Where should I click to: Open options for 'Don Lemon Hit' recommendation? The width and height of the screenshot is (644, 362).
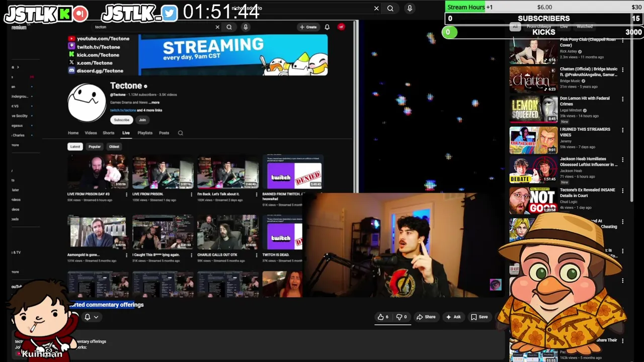coord(623,100)
